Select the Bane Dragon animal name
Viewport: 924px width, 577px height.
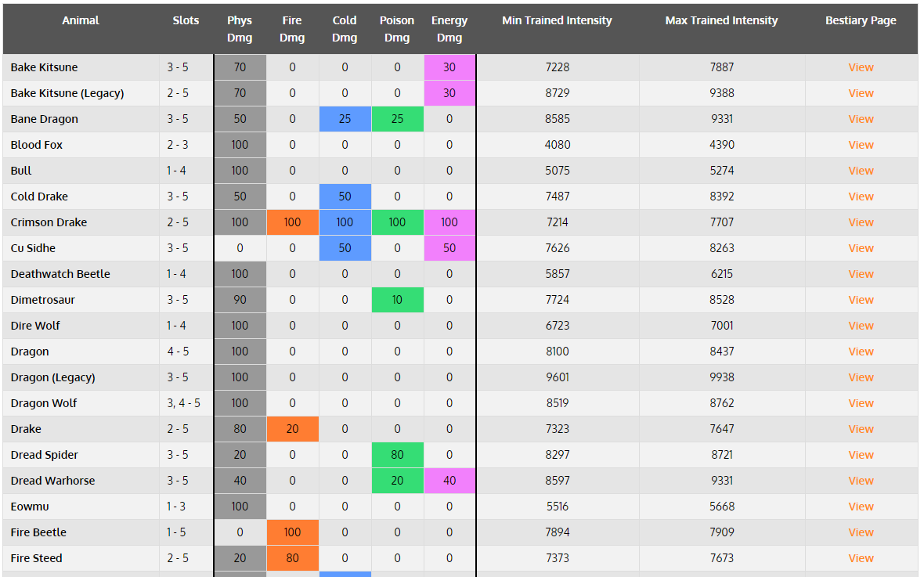click(x=44, y=119)
